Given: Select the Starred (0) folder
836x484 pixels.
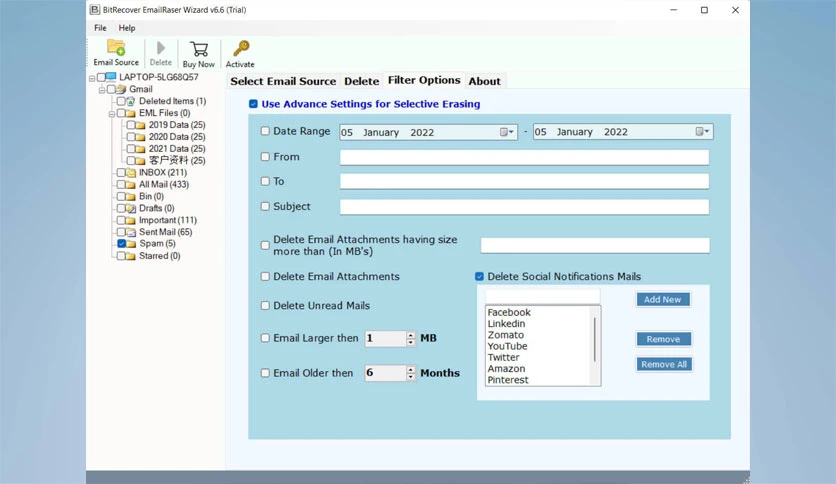Looking at the screenshot, I should pos(159,256).
